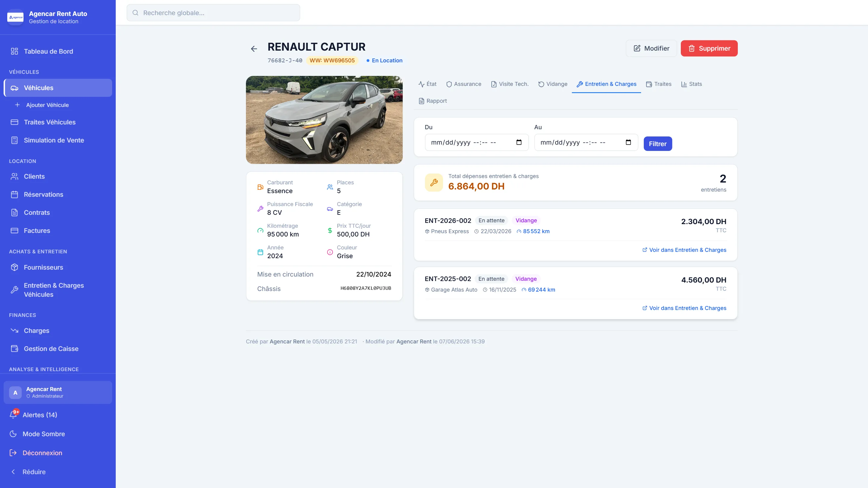The width and height of the screenshot is (868, 488).
Task: Go back using the left arrow icon
Action: (254, 49)
